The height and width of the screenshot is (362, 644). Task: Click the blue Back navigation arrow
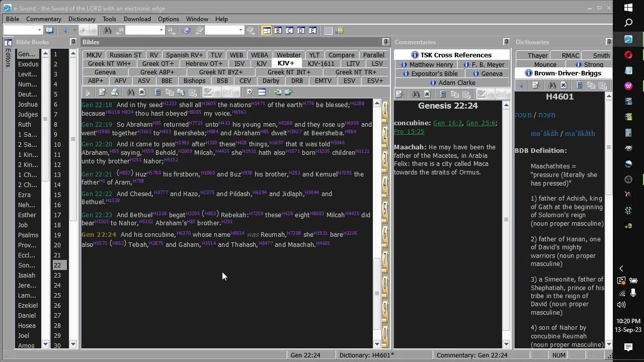65,30
